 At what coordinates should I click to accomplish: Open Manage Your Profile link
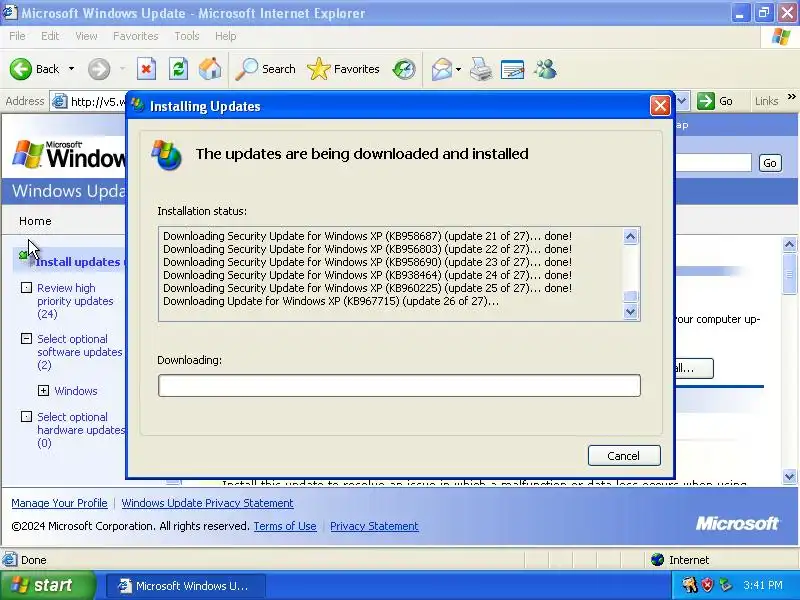[59, 503]
